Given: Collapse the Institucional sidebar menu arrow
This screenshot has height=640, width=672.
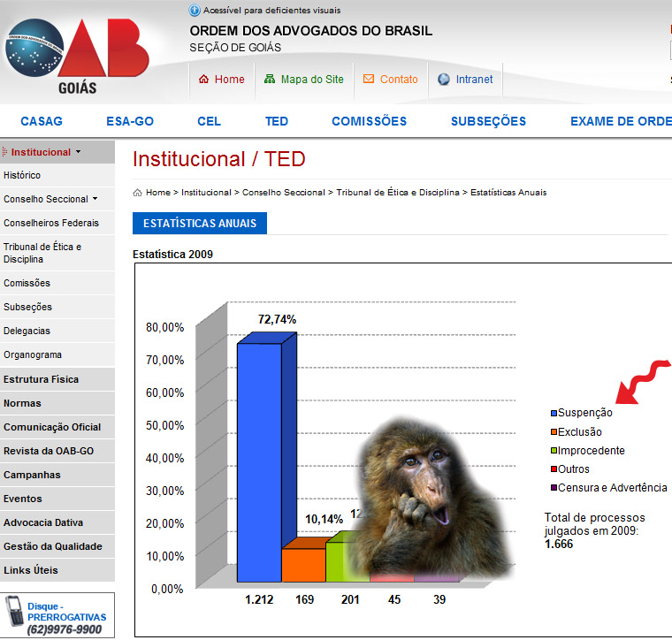Looking at the screenshot, I should coord(78,152).
